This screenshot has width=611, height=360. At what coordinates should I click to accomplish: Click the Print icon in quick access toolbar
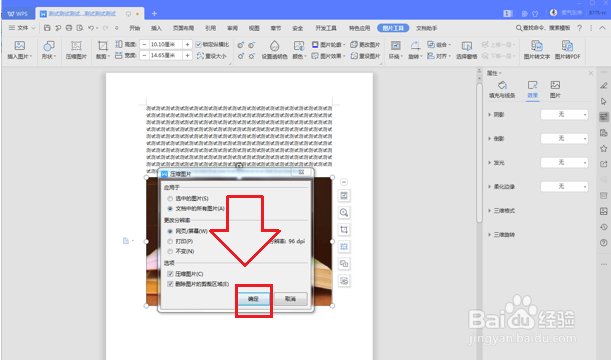69,28
